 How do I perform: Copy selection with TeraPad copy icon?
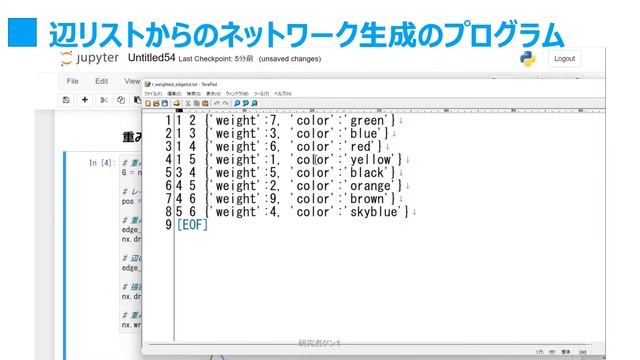[x=197, y=103]
